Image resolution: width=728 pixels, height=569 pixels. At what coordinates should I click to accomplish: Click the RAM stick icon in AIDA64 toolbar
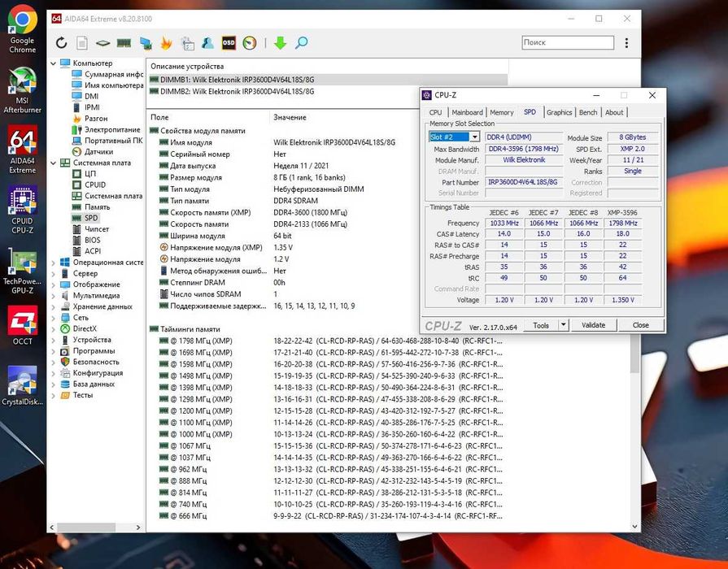coord(124,43)
